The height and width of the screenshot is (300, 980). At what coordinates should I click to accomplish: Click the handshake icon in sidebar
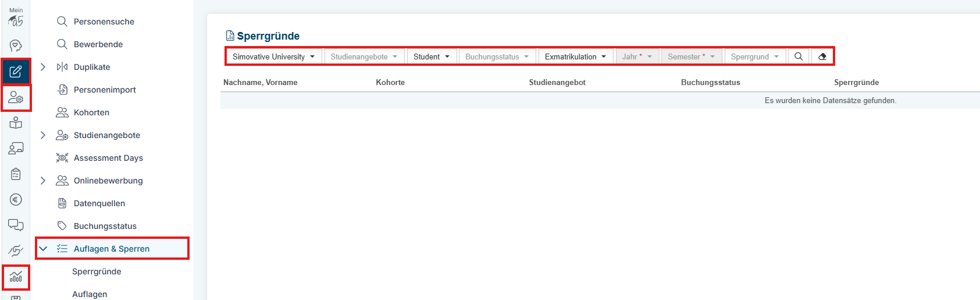click(x=16, y=251)
